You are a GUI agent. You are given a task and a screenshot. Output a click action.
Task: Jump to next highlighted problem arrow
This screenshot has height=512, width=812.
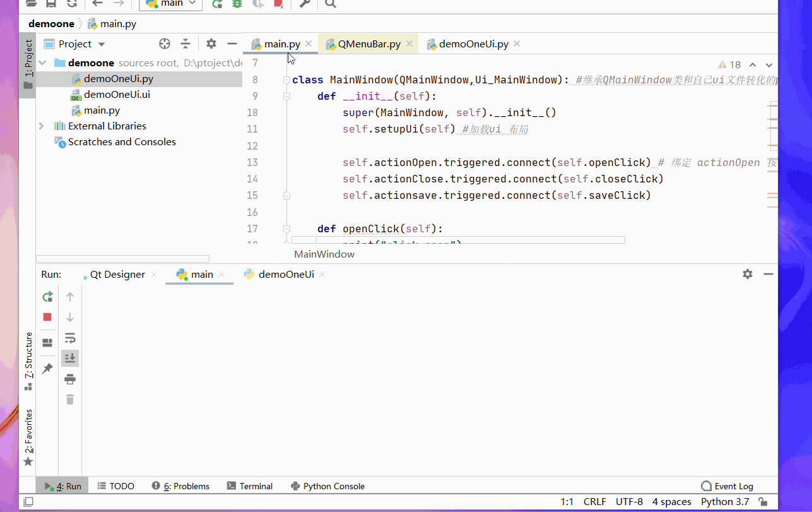tap(769, 65)
